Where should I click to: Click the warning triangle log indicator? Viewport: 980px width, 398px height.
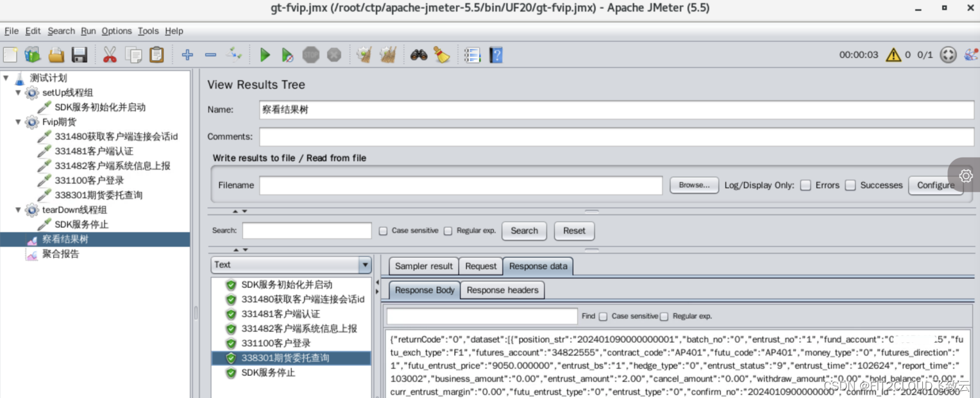click(893, 55)
